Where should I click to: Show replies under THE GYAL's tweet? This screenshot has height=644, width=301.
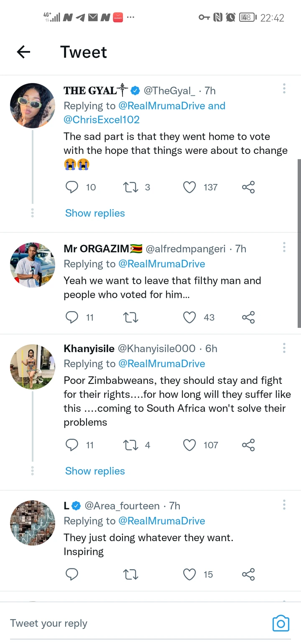point(95,213)
